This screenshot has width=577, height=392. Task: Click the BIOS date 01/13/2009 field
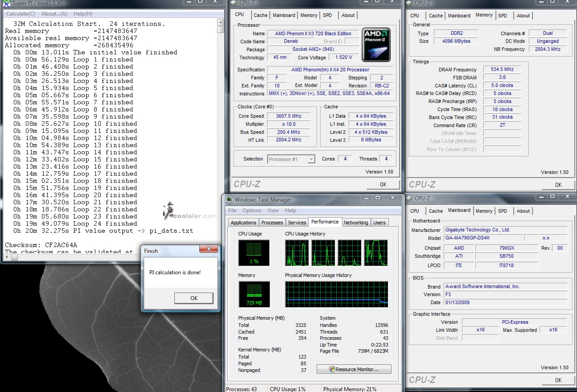506,302
